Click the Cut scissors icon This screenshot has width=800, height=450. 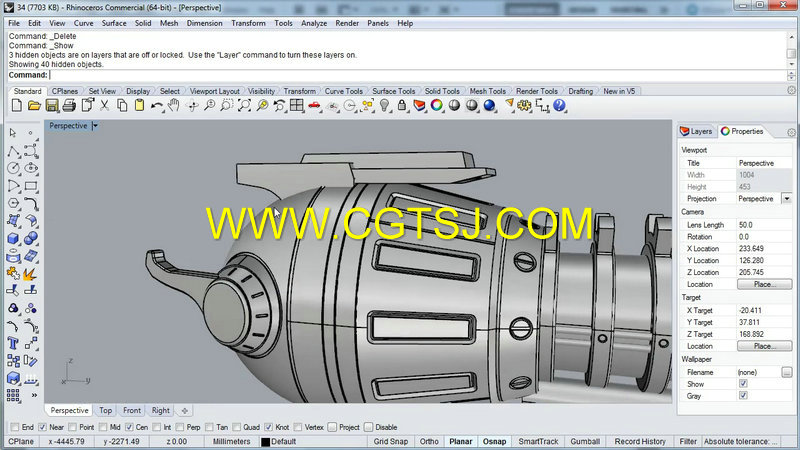point(105,106)
